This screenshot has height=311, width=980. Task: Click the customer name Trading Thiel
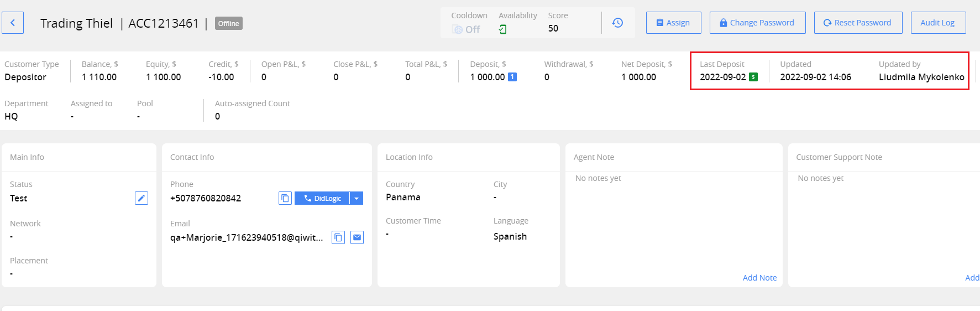click(76, 23)
